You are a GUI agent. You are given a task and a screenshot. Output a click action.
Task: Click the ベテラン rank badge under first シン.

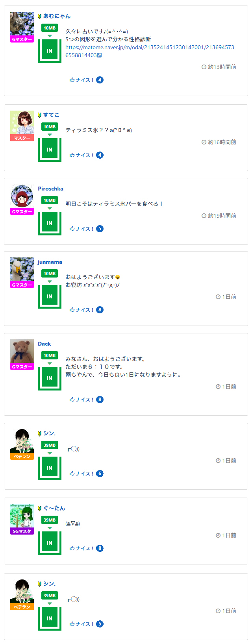(22, 457)
